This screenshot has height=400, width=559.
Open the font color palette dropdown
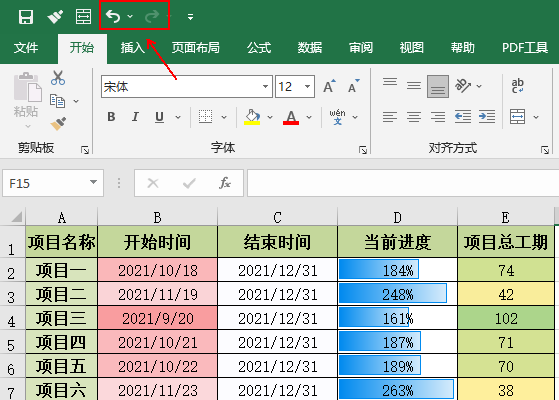(x=309, y=117)
